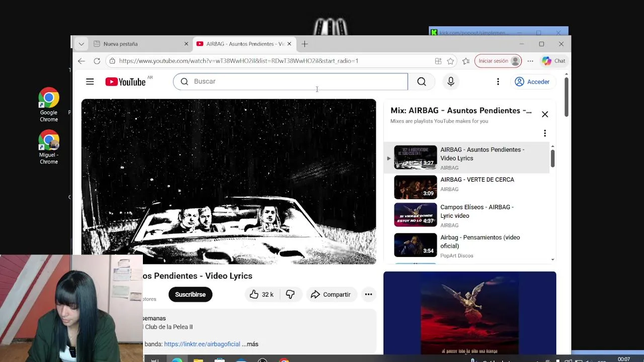Open the browser settings and more dots
This screenshot has width=644, height=362.
pos(530,61)
